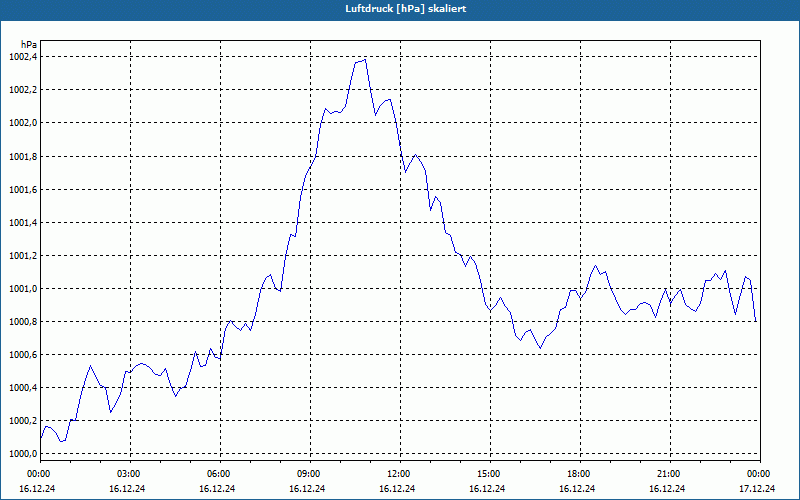Viewport: 800px width, 500px height.
Task: Select the 06:00 time axis label
Action: click(x=220, y=474)
